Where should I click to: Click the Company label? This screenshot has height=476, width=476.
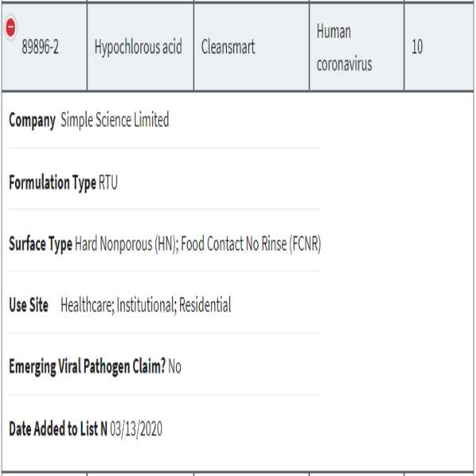tap(32, 121)
